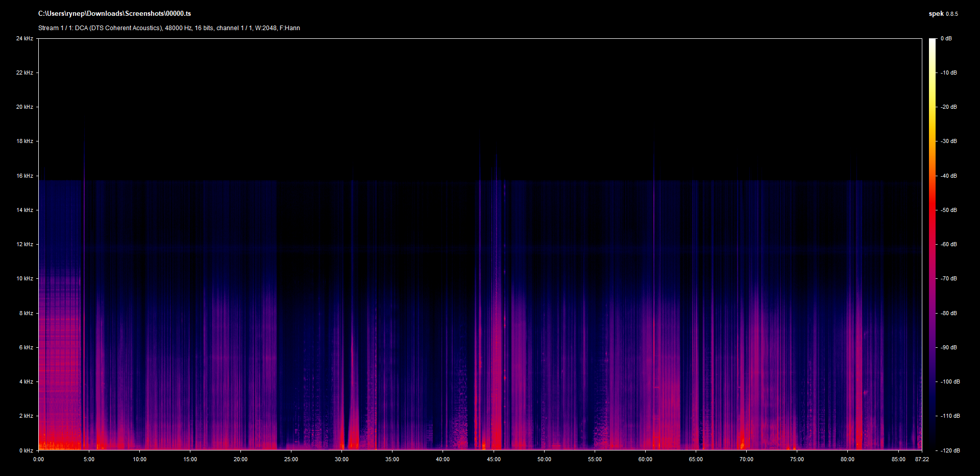The height and width of the screenshot is (476, 980).
Task: Click the 0 kHz frequency axis label
Action: coord(26,450)
